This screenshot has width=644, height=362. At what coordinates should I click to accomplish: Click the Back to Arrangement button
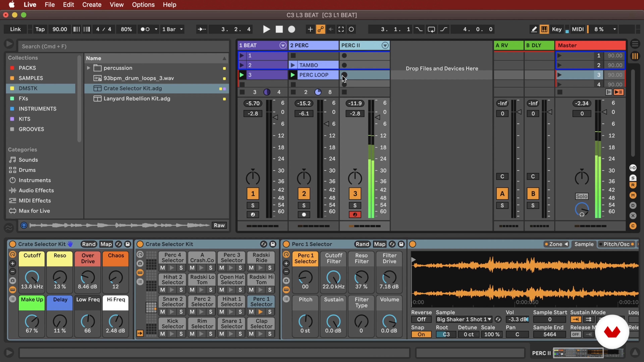[x=619, y=92]
